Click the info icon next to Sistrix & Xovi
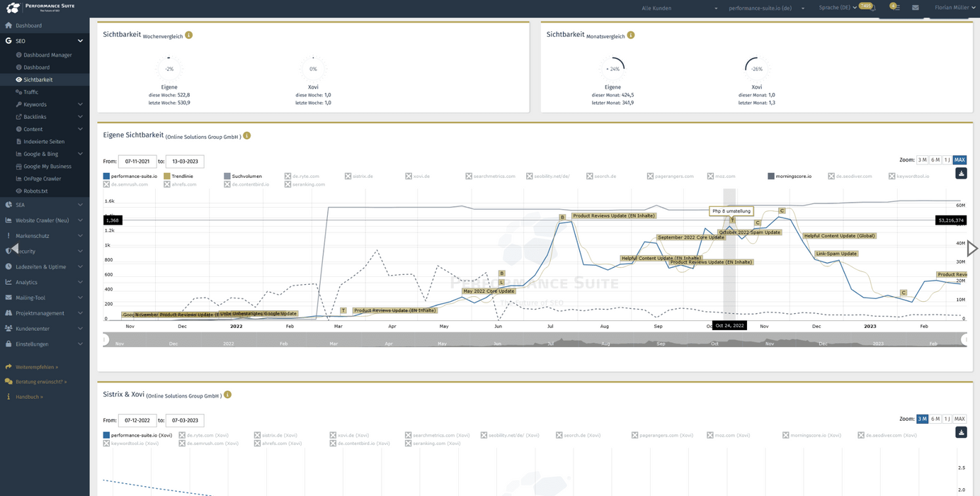The image size is (980, 496). (x=227, y=395)
